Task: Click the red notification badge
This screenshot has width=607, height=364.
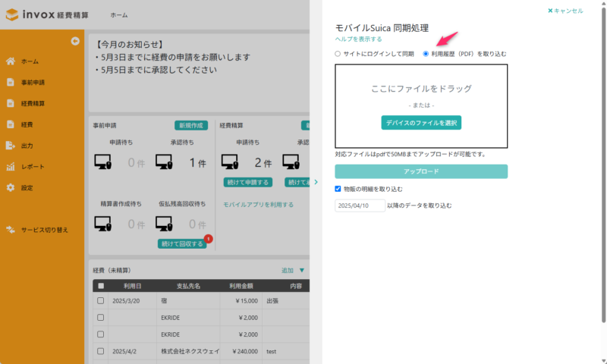Action: click(x=208, y=239)
